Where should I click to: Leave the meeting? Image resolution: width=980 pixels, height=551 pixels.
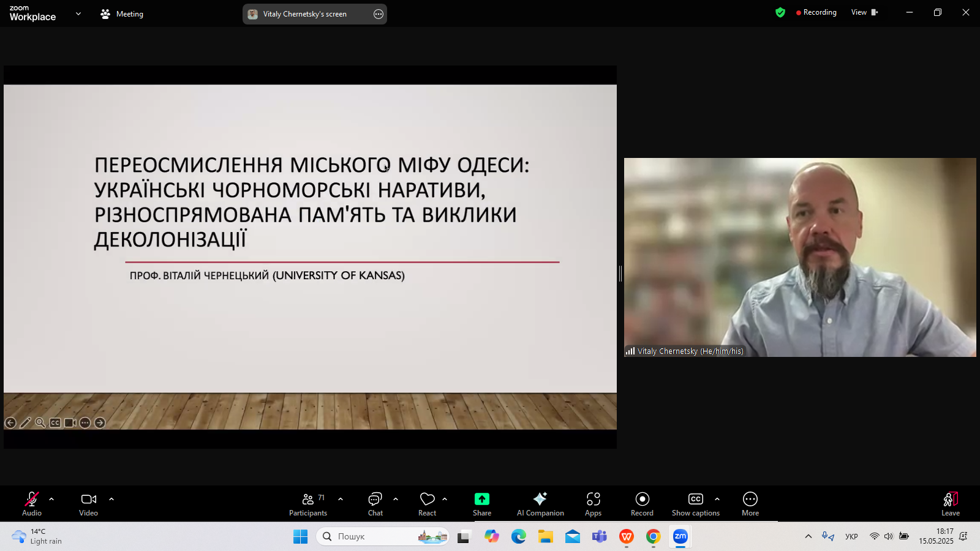pos(950,504)
